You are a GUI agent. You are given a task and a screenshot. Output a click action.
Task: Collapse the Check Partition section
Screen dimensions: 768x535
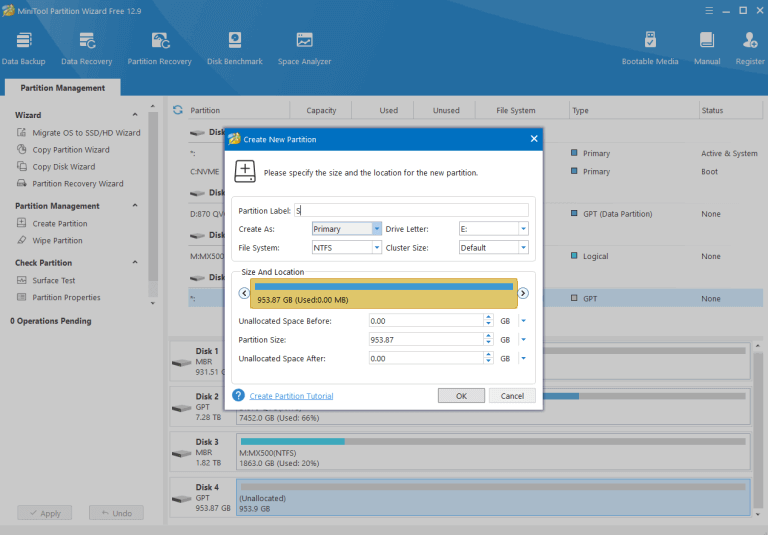click(135, 262)
